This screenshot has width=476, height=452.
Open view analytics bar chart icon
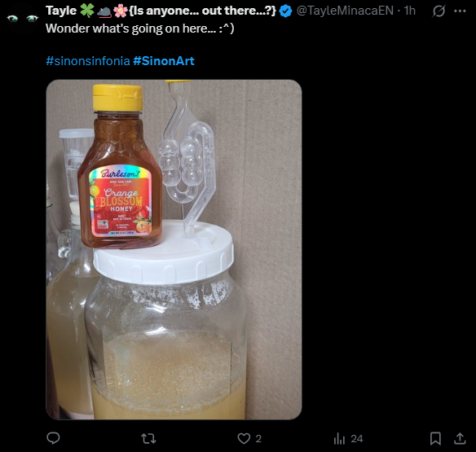[339, 439]
